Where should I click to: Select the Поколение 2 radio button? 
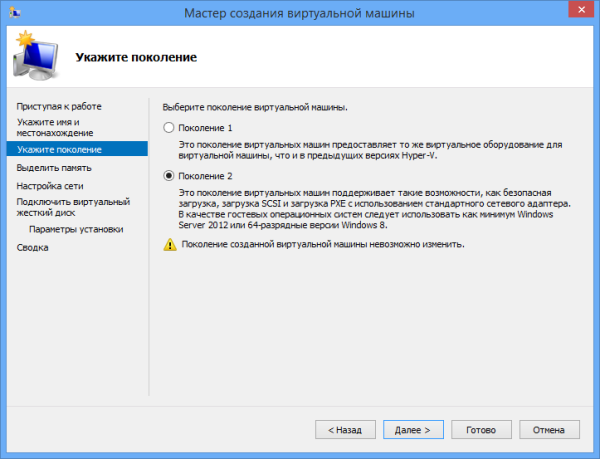pos(168,175)
